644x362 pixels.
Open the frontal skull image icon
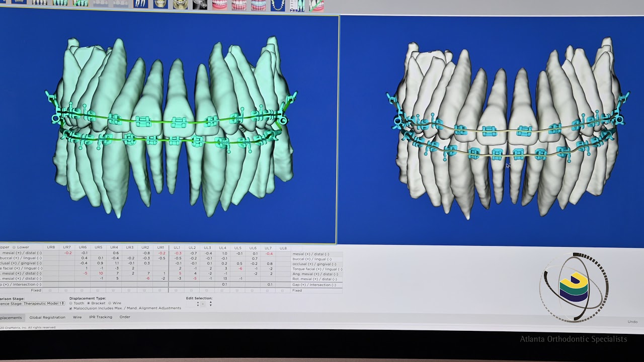pos(160,5)
